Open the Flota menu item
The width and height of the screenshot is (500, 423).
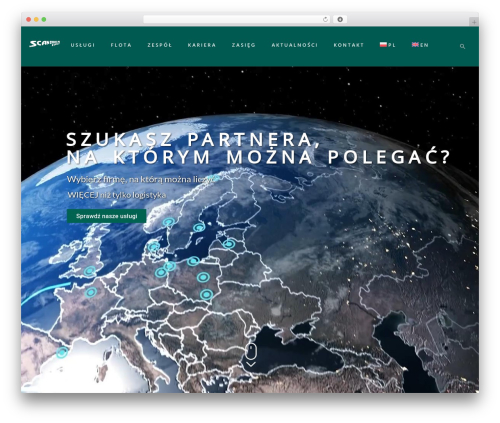tap(121, 45)
